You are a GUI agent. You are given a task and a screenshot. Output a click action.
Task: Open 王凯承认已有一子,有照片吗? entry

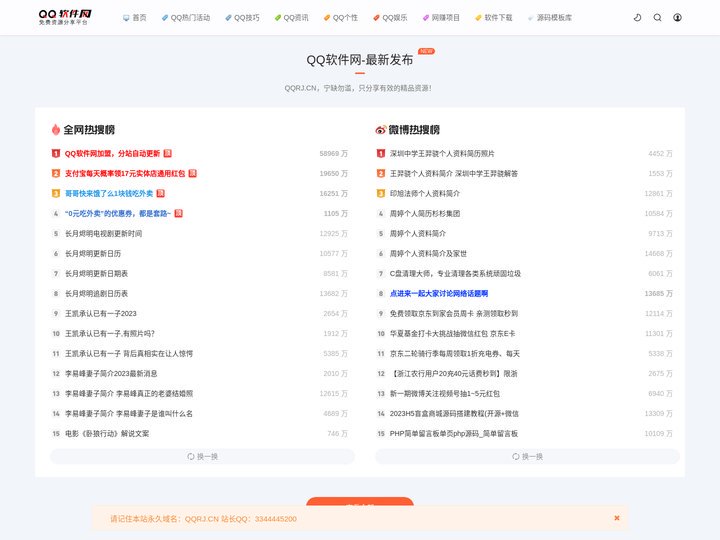pos(110,333)
